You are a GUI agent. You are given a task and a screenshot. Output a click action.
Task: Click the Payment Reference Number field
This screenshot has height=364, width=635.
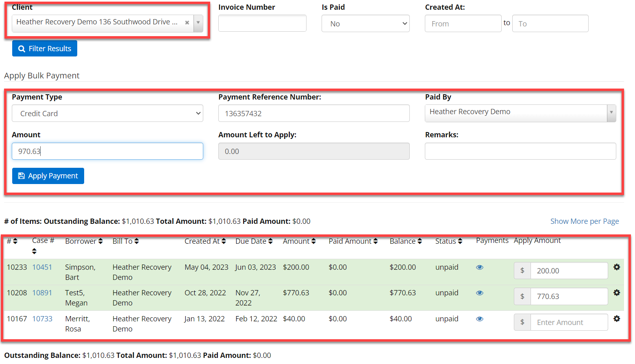pyautogui.click(x=314, y=113)
